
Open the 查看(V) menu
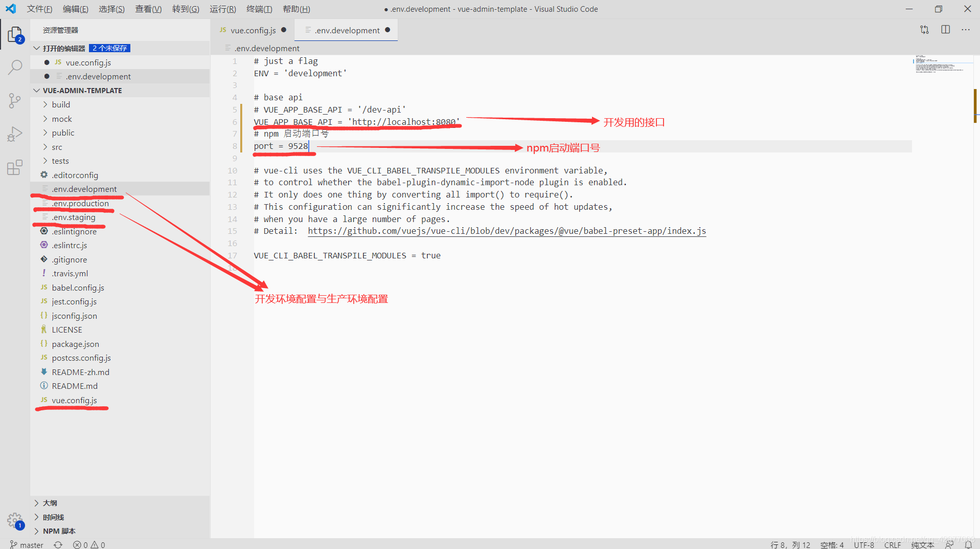[148, 9]
